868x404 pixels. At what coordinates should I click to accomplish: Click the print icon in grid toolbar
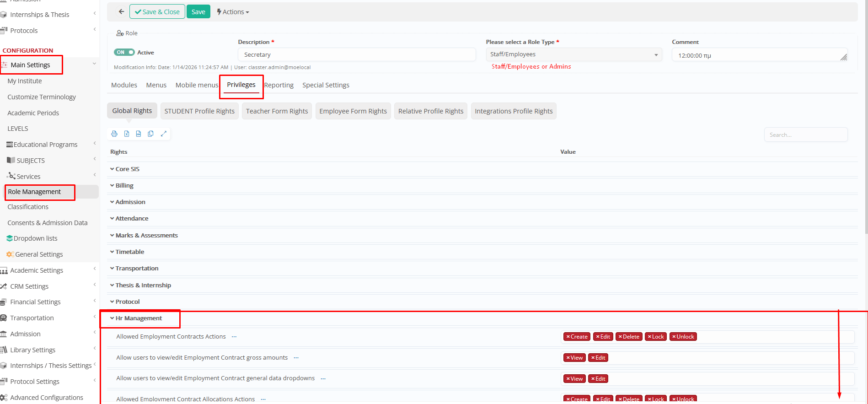114,134
